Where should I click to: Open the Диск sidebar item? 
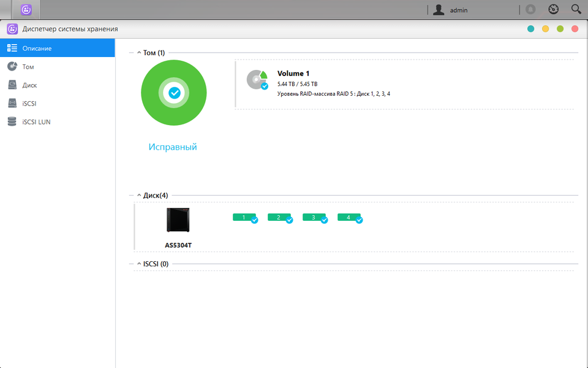point(58,85)
